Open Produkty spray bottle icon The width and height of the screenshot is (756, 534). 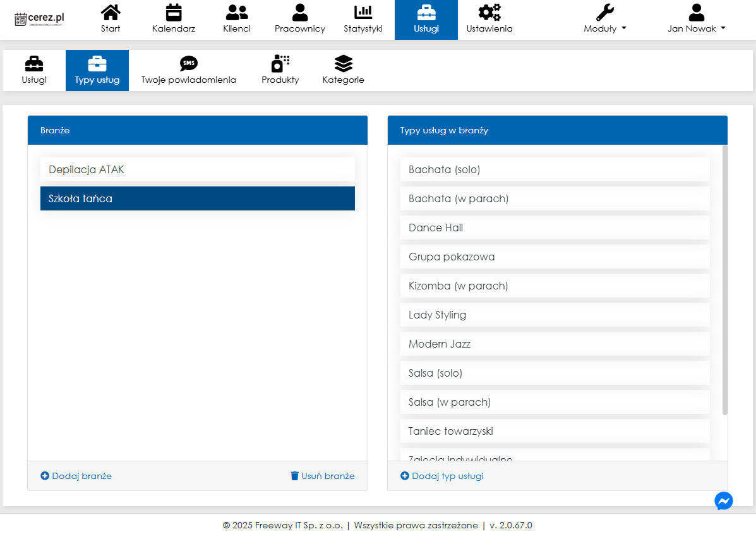pyautogui.click(x=280, y=63)
